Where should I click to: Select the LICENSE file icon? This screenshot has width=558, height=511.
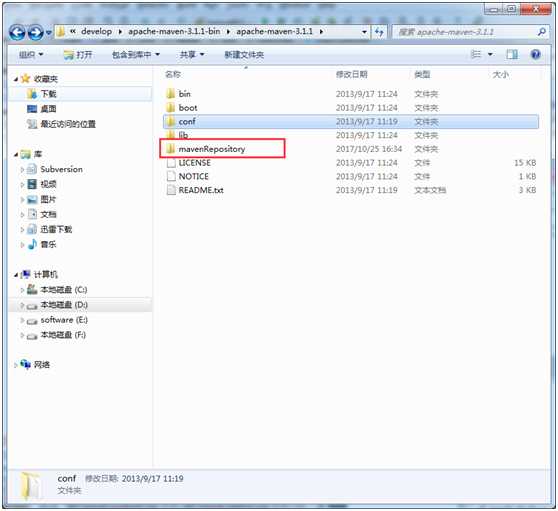click(171, 163)
